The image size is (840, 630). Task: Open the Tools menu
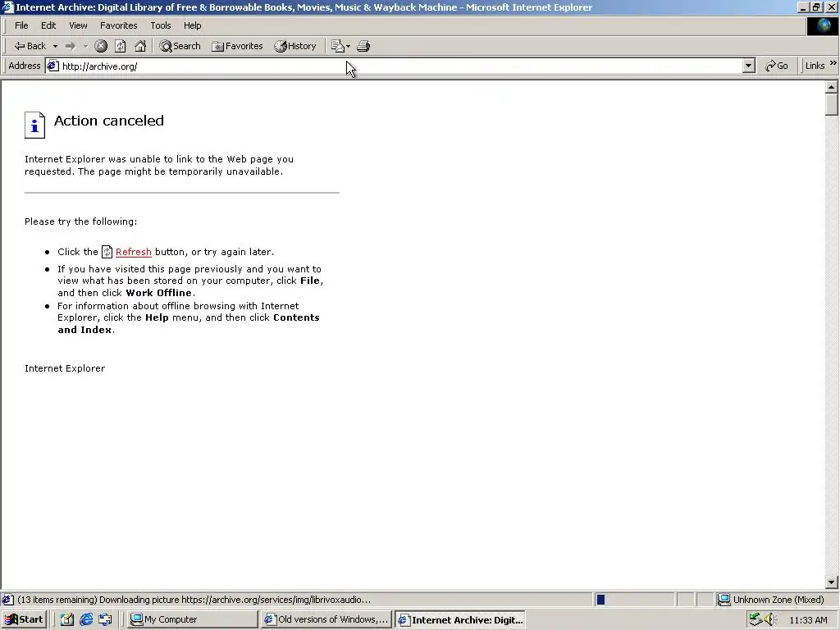point(160,25)
